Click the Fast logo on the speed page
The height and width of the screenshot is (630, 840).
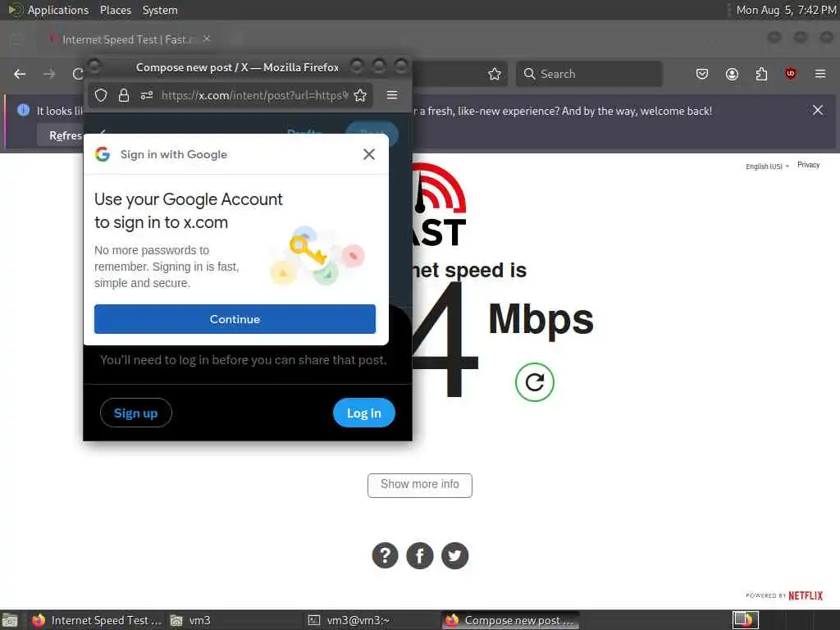pos(440,203)
